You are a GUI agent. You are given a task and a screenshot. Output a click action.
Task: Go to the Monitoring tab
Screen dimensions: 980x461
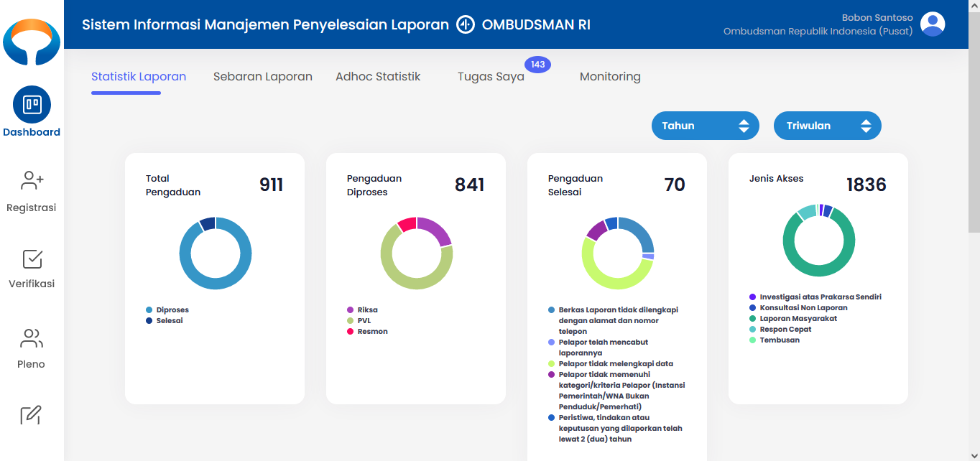(x=610, y=77)
